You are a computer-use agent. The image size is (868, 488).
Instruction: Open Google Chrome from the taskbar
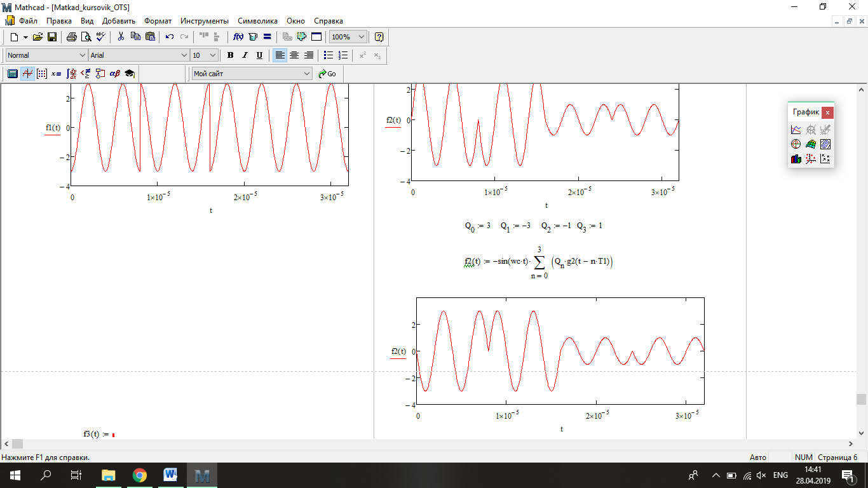pyautogui.click(x=140, y=475)
